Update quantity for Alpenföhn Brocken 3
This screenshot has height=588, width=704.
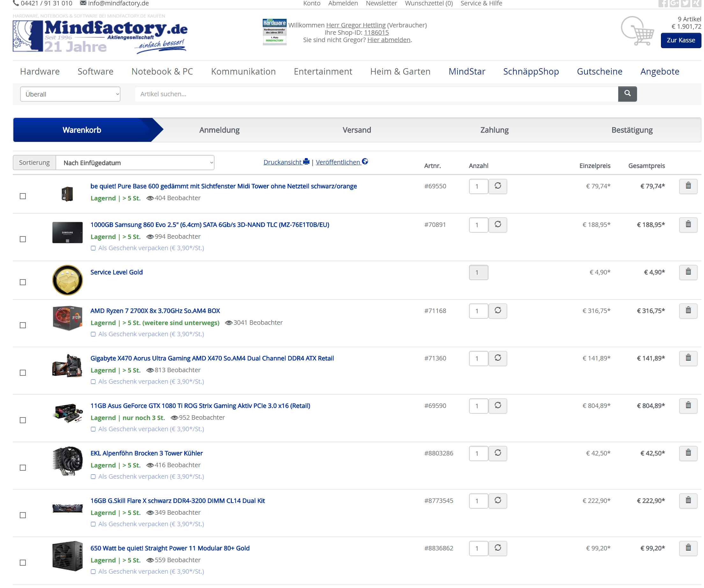click(498, 453)
